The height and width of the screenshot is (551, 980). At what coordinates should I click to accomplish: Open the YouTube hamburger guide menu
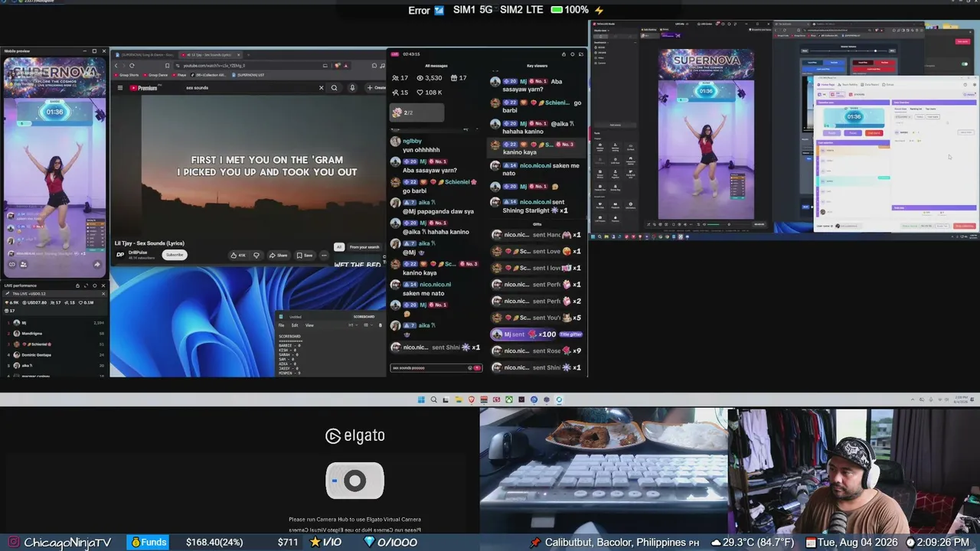pos(120,88)
